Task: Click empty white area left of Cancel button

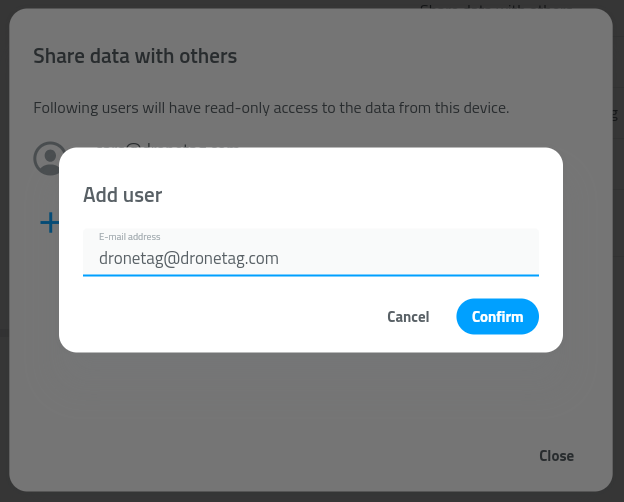Action: (220, 317)
